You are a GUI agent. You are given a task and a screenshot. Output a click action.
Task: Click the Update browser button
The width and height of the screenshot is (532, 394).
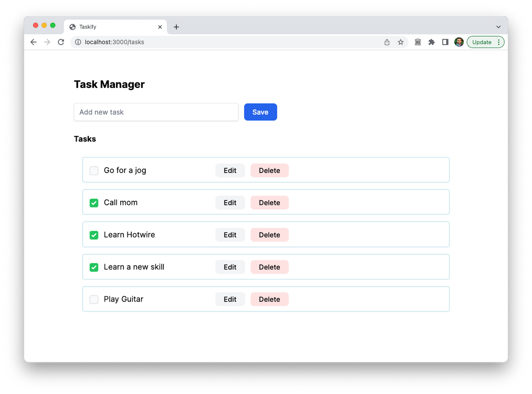click(481, 42)
